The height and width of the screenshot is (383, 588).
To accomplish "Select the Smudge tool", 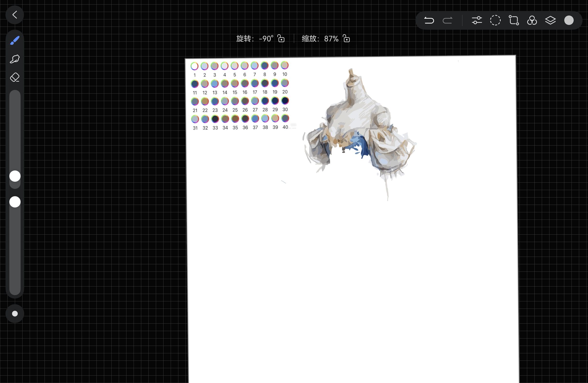I will (15, 59).
